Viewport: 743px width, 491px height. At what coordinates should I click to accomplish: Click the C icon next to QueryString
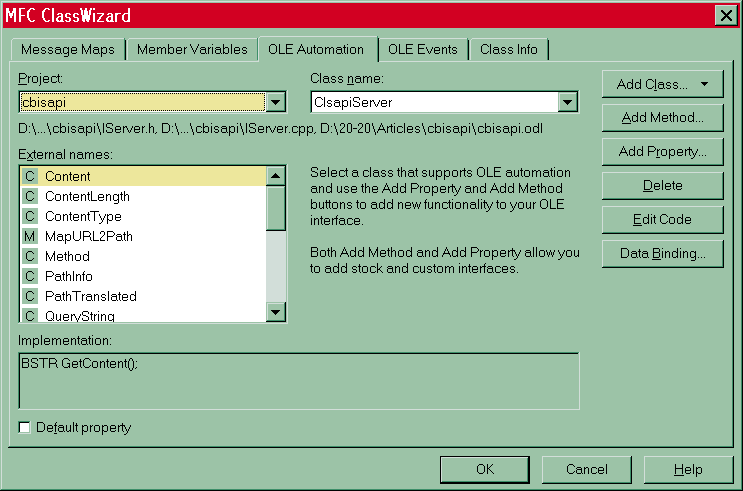30,316
